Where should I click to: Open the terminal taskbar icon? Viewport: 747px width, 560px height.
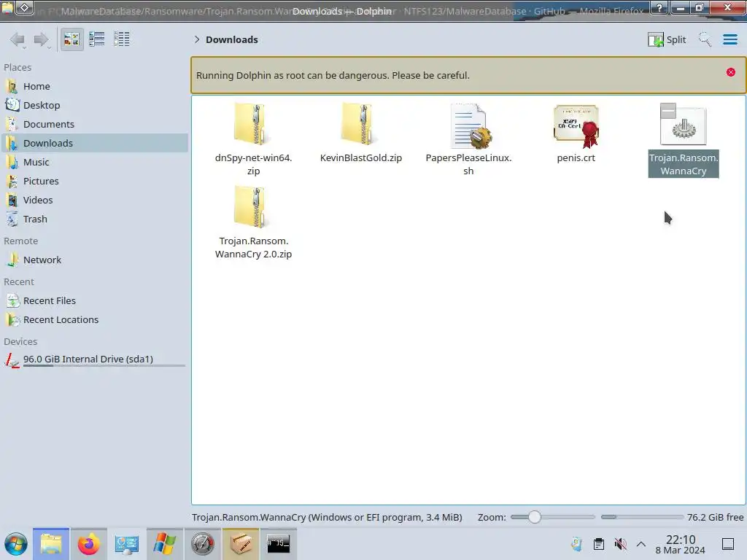pos(279,544)
